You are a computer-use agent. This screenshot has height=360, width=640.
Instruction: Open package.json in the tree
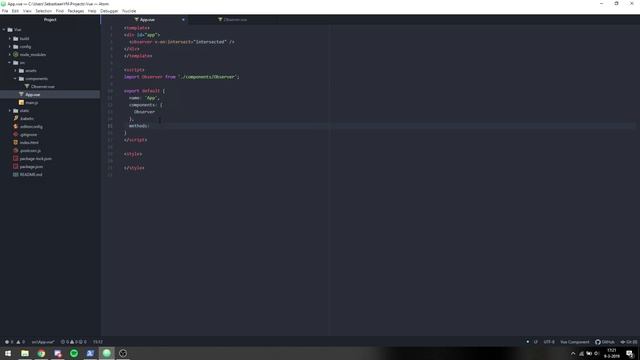tap(31, 167)
